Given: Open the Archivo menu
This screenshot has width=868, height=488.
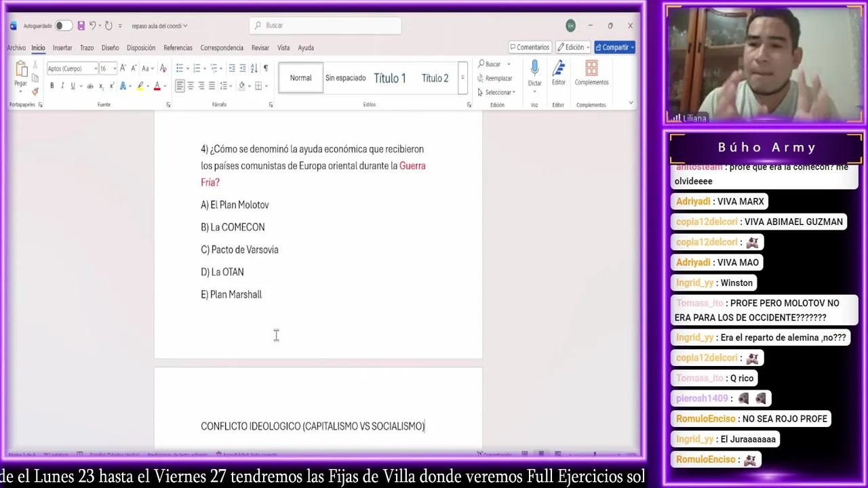Looking at the screenshot, I should point(16,48).
